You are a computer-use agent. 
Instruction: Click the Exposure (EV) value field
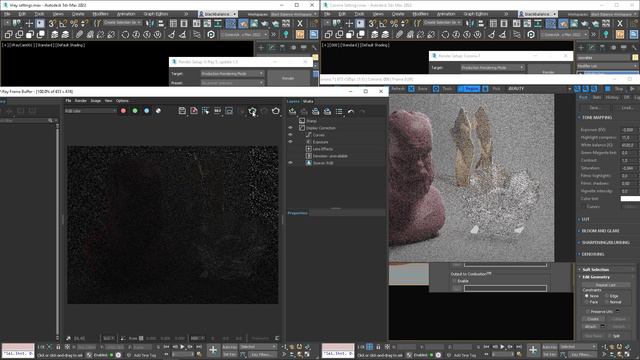[x=628, y=130]
